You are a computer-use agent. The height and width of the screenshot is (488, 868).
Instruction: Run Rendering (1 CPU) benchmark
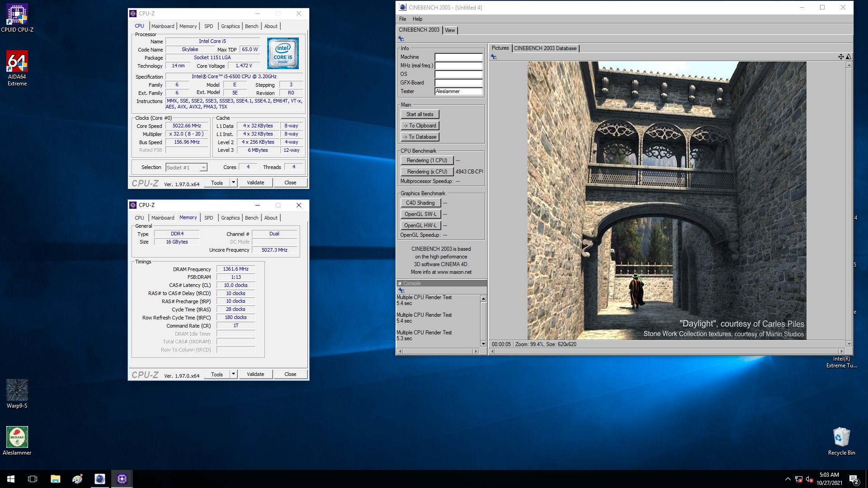tap(427, 160)
